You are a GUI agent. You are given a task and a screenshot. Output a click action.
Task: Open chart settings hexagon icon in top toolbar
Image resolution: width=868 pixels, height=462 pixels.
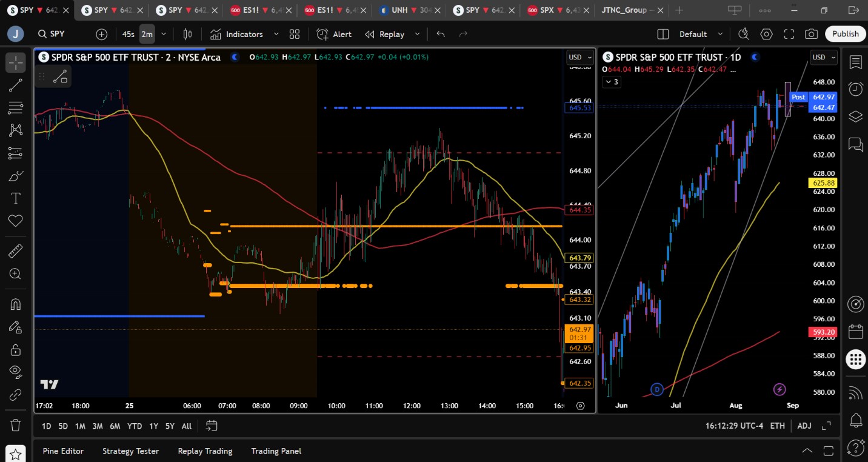point(767,34)
